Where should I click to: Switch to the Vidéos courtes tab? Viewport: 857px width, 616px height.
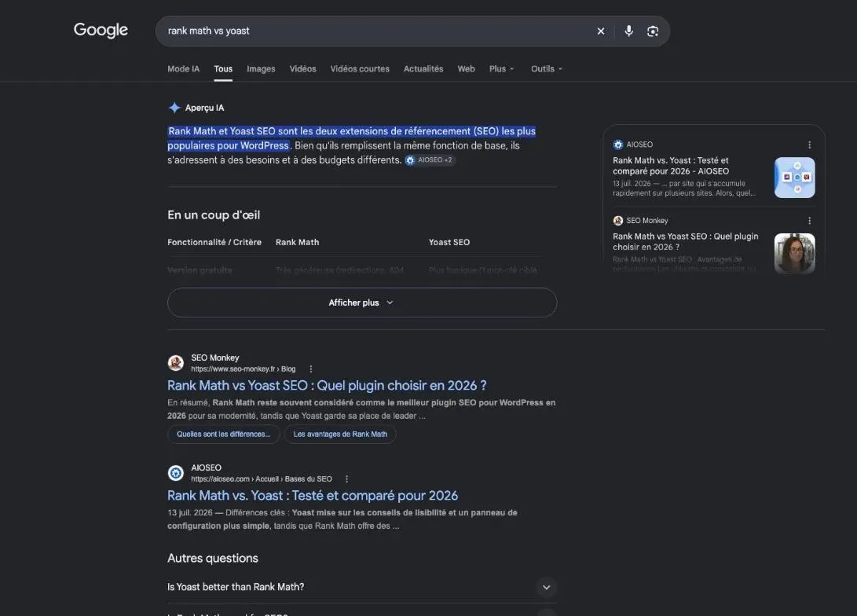click(360, 69)
